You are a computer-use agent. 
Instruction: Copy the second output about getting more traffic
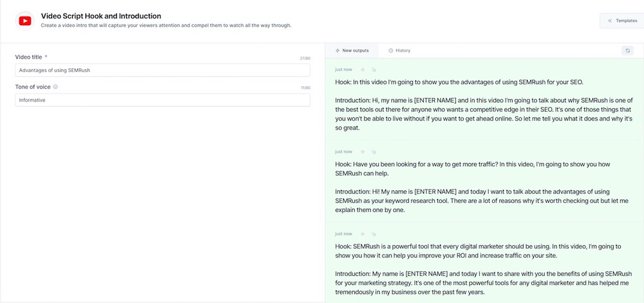pos(374,151)
